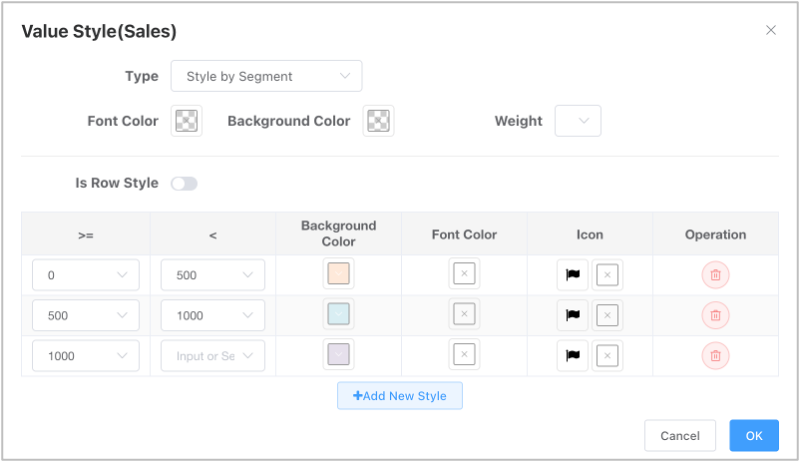Image resolution: width=800 pixels, height=462 pixels.
Task: Pick flag icon for the first row
Action: point(572,275)
